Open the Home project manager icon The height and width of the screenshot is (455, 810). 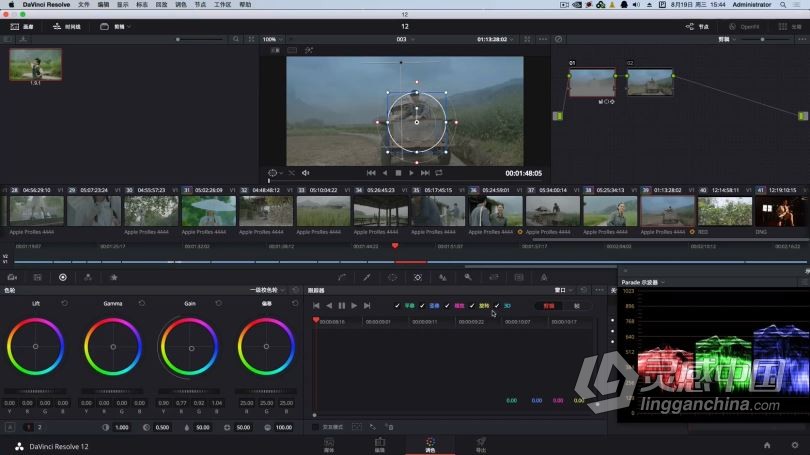point(767,445)
